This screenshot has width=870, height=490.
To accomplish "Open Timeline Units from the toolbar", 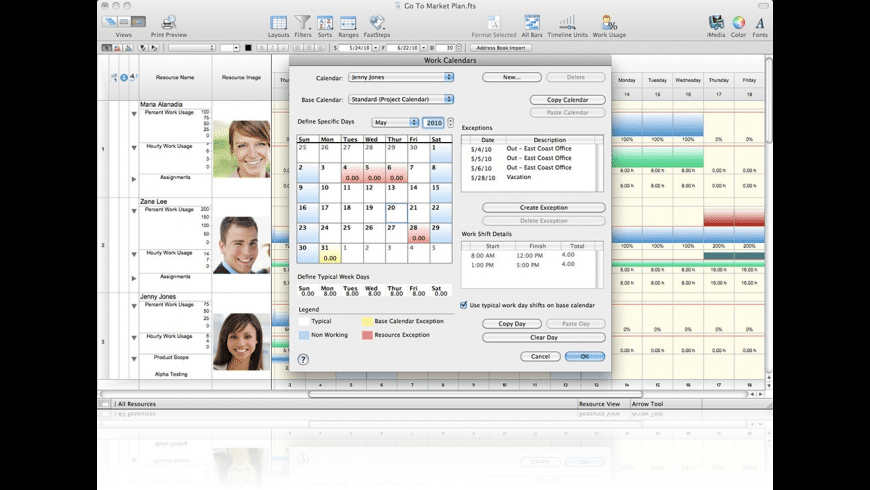I will point(567,23).
